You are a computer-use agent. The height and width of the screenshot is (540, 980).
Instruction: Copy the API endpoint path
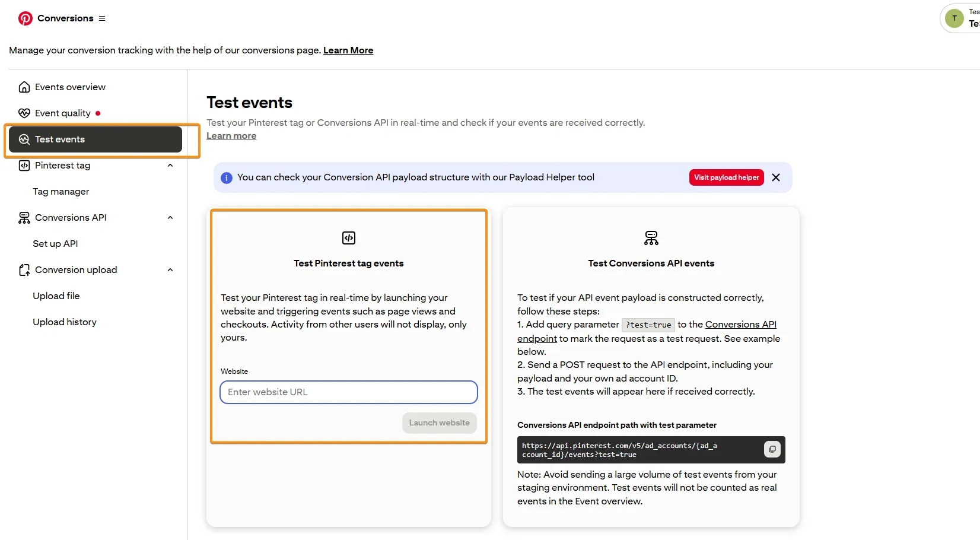pyautogui.click(x=772, y=450)
